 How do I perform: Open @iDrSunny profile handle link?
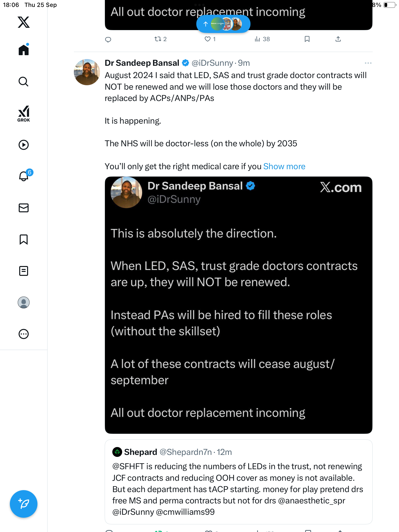[x=212, y=63]
